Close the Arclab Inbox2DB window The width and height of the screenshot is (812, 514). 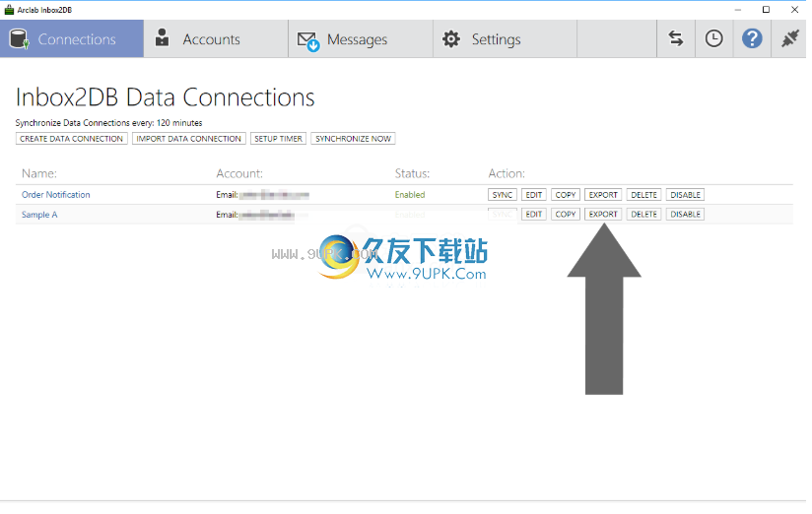coord(794,10)
